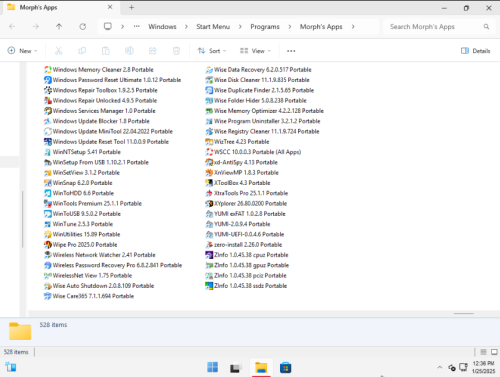500x377 pixels.
Task: Select WinTools Premium 25.1.1 Portable
Action: (x=93, y=204)
